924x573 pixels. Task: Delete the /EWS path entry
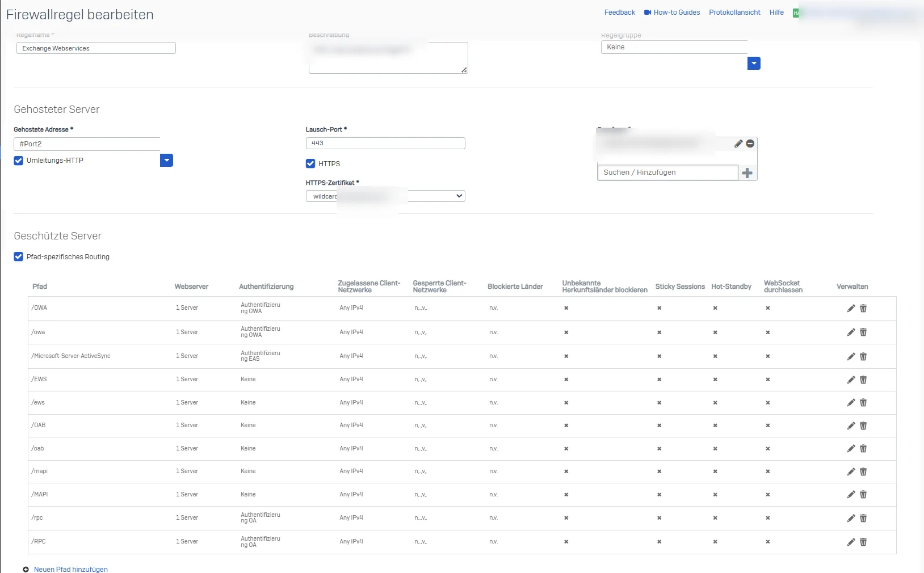pos(863,380)
